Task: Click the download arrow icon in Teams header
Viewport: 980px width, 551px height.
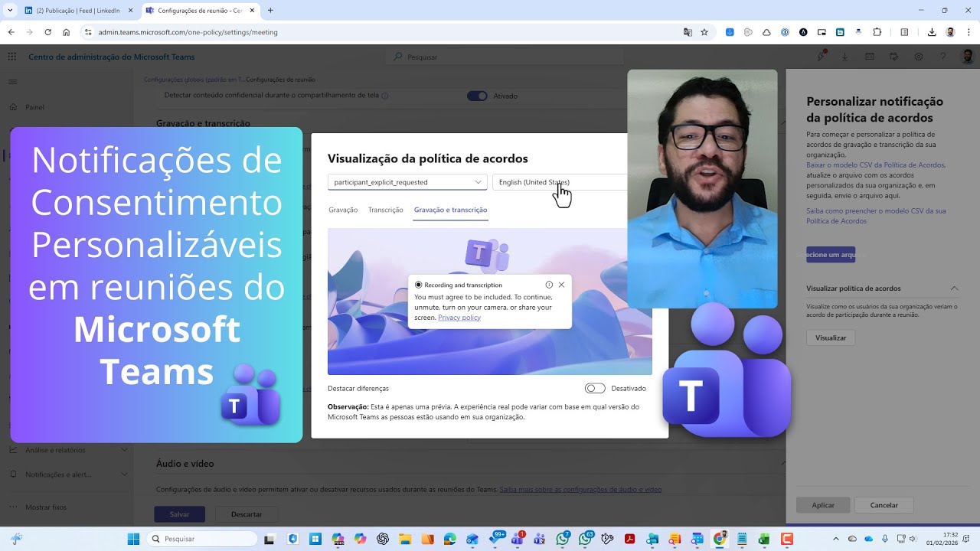Action: tap(845, 57)
